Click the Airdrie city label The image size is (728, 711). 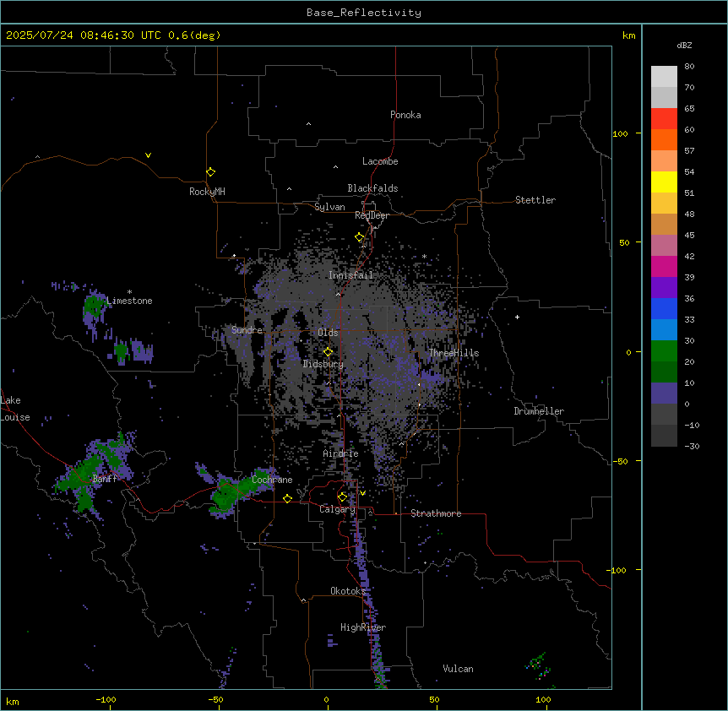341,453
